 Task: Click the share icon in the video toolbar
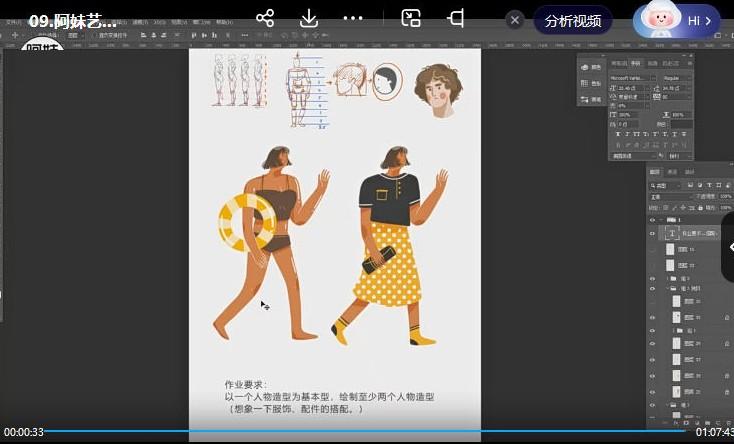click(x=265, y=19)
